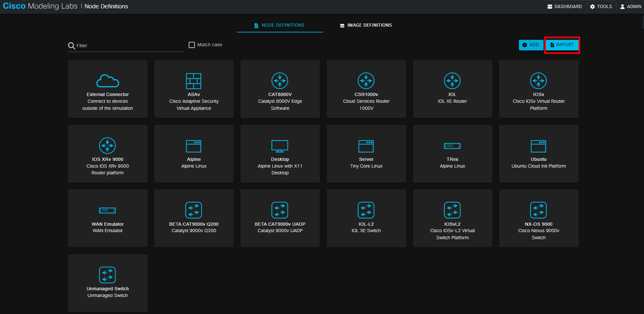This screenshot has height=314, width=644.
Task: Select the 'Catalyst 8000V Edge Software' description
Action: pos(280,105)
